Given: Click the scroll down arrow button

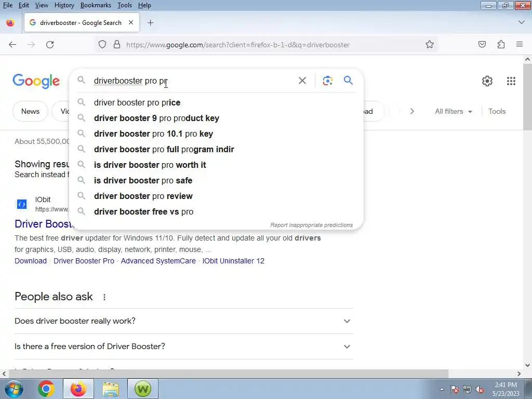Looking at the screenshot, I should [527, 365].
